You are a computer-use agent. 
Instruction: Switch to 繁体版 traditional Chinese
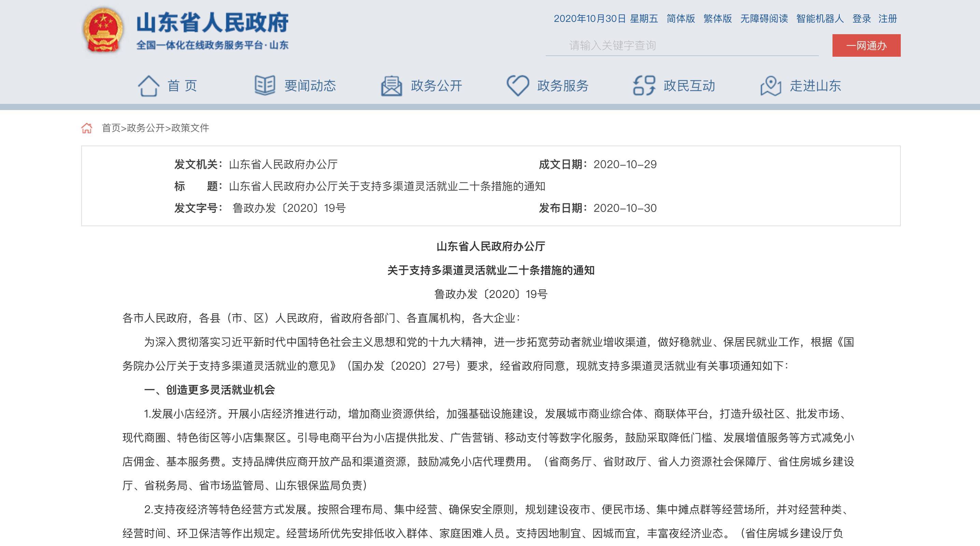717,19
